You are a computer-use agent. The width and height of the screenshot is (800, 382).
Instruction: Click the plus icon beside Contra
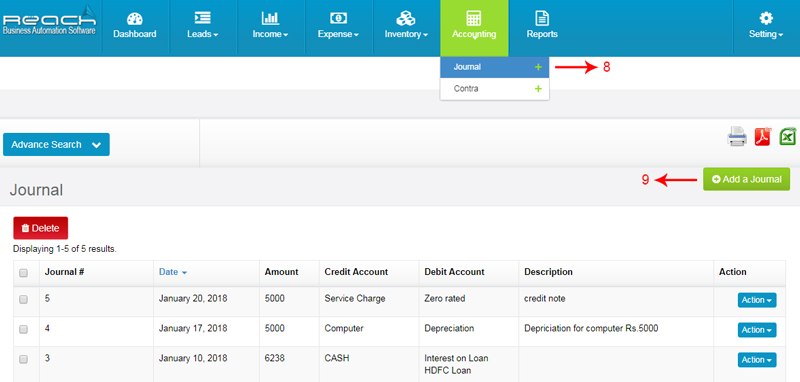click(x=538, y=89)
